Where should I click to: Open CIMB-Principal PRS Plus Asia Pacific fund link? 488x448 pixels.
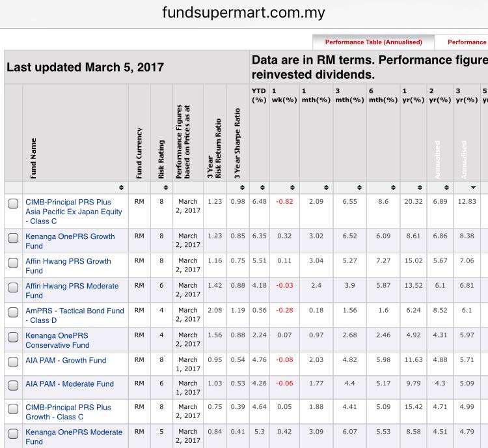[74, 212]
